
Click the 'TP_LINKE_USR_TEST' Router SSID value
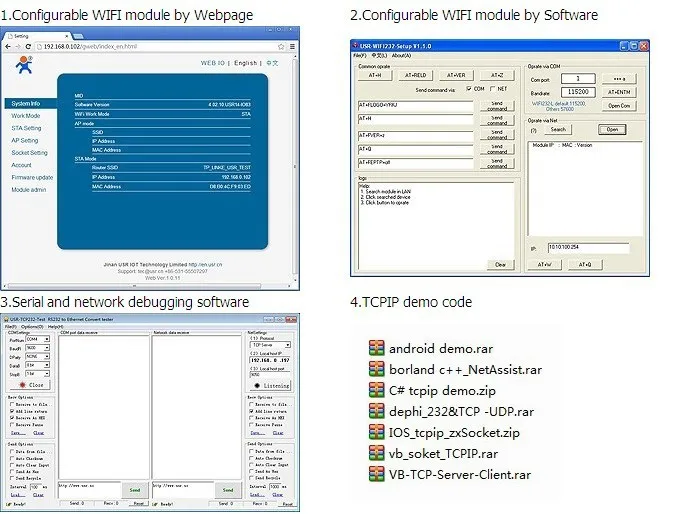coord(227,168)
